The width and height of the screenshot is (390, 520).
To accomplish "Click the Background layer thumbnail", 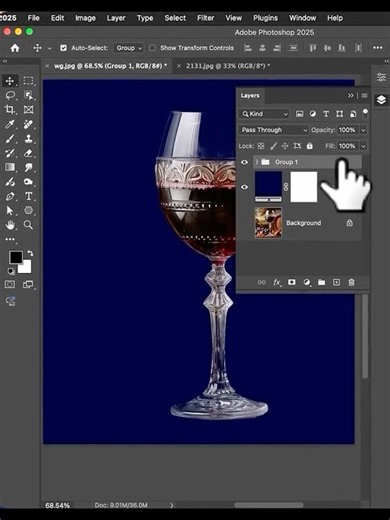I will [268, 223].
